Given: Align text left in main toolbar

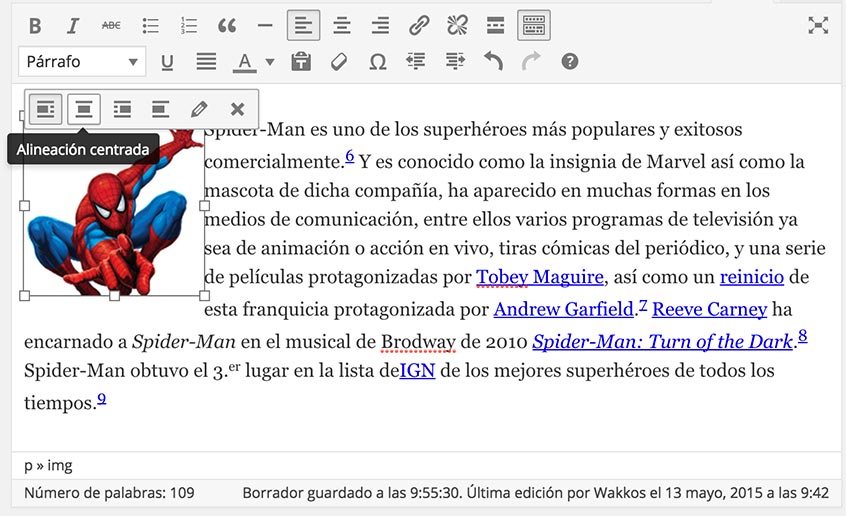Looking at the screenshot, I should coord(303,25).
